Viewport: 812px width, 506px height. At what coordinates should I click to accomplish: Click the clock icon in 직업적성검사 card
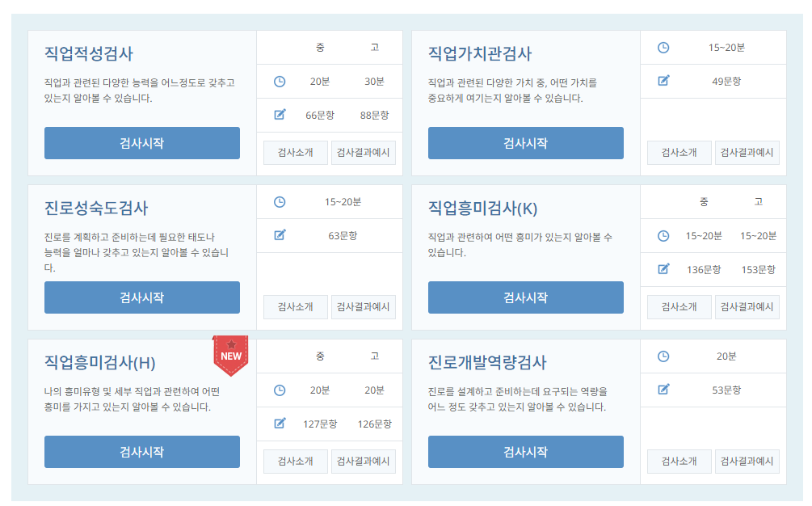(279, 81)
